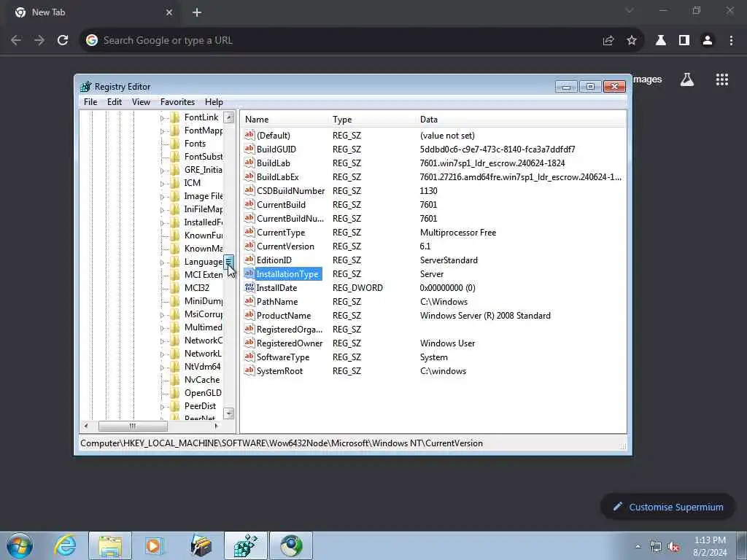Click the string icon beside BuildGUID

point(249,149)
